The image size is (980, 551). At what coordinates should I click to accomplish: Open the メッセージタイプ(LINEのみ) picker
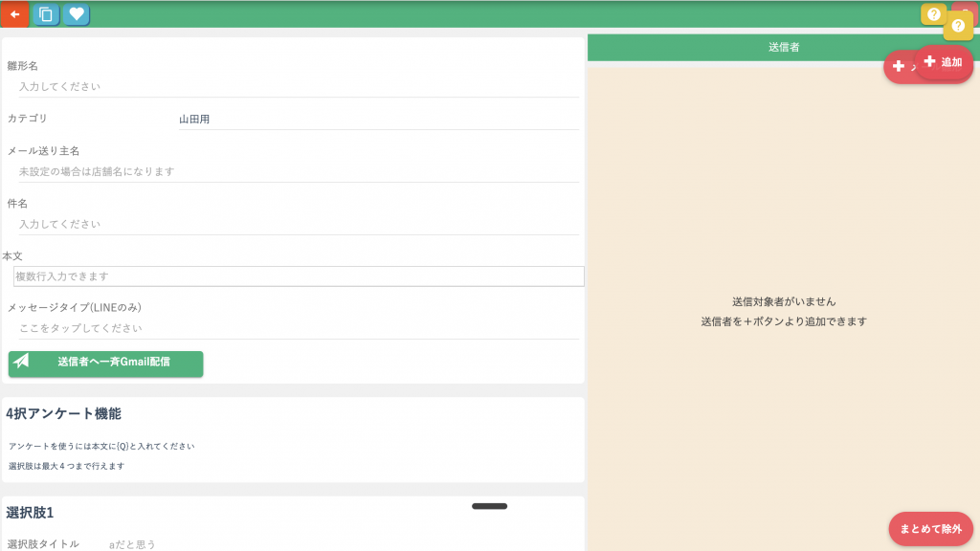pos(299,328)
